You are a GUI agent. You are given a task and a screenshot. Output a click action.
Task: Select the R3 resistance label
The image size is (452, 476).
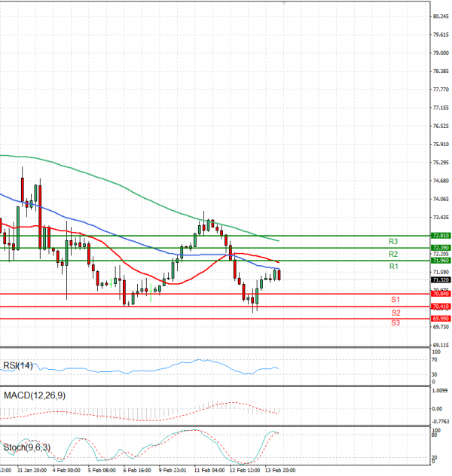point(393,241)
